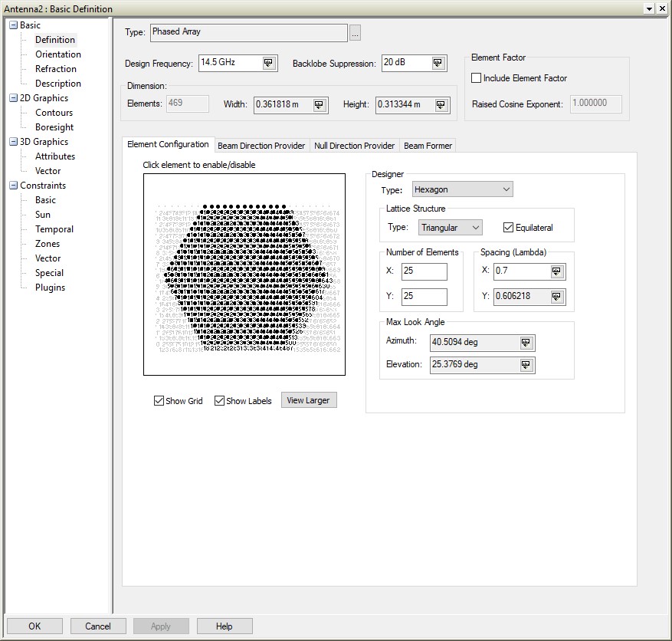Open unit menu icon for Width field

coord(319,105)
